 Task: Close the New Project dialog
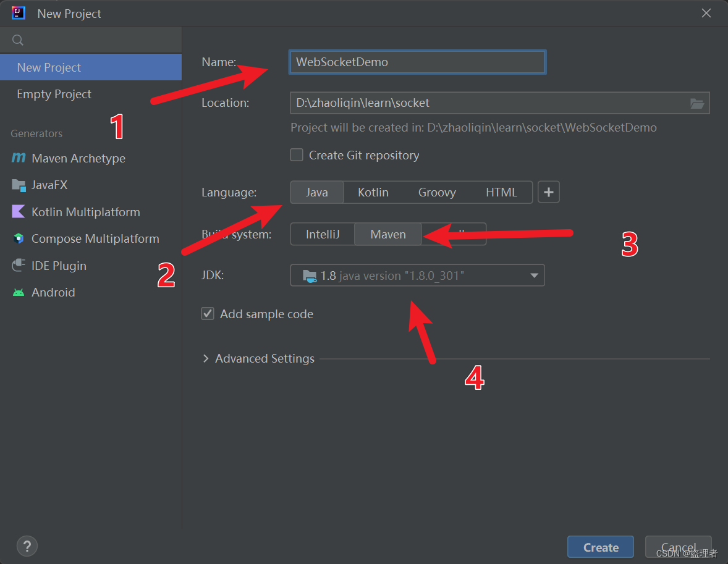(706, 13)
